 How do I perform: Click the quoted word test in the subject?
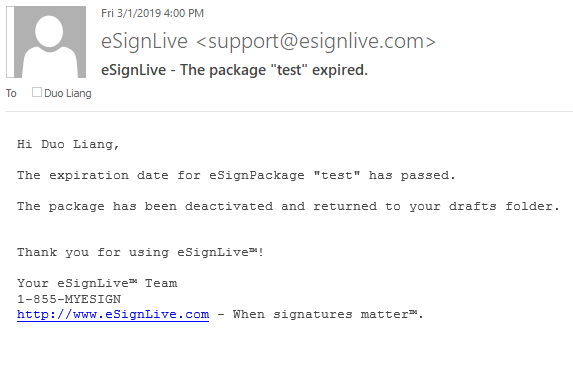(x=289, y=70)
